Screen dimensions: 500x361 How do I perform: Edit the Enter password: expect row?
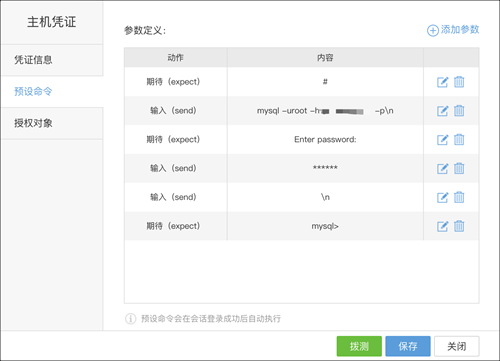442,140
